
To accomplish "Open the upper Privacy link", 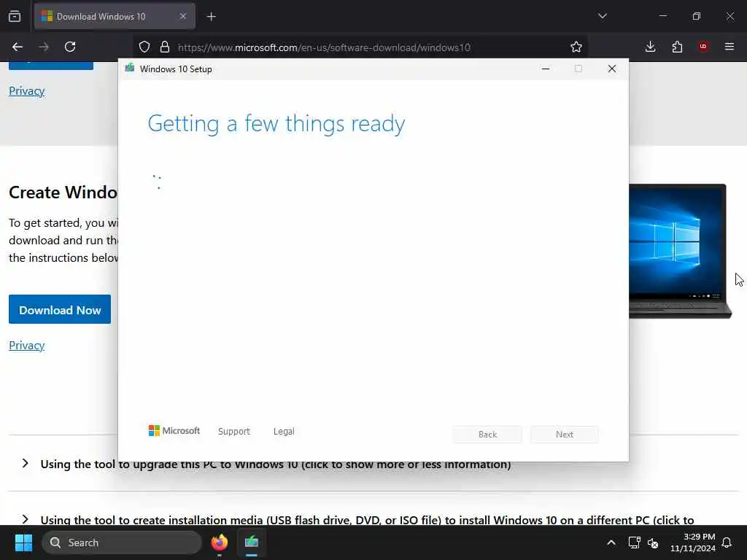I will [27, 91].
